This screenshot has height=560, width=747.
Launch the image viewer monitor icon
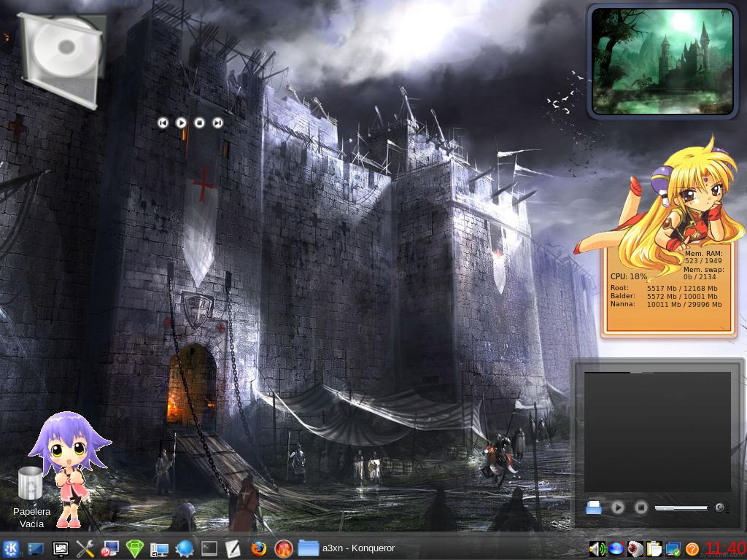[61, 549]
